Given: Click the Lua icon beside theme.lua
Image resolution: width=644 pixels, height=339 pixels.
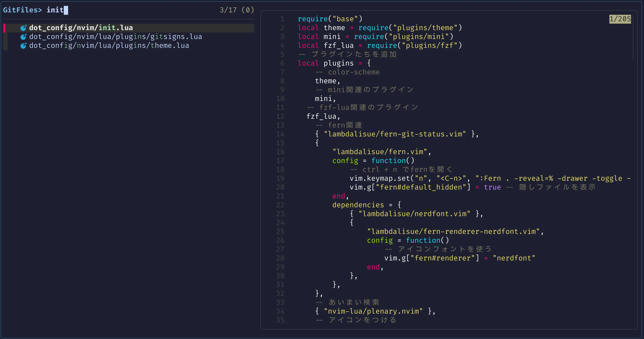Looking at the screenshot, I should pyautogui.click(x=23, y=46).
